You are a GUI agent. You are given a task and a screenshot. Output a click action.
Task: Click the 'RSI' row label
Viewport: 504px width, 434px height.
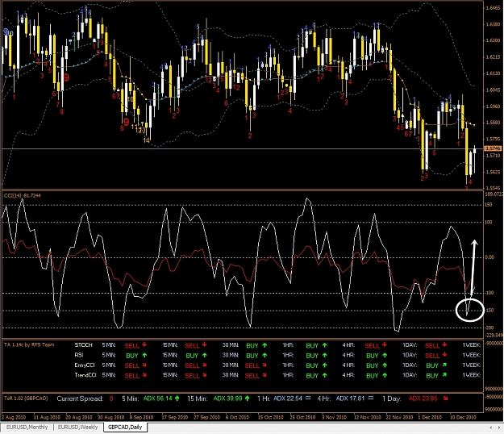click(79, 355)
